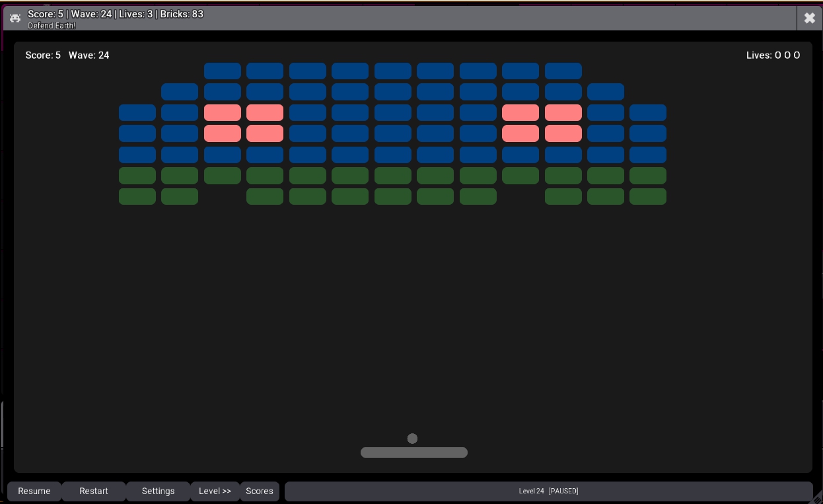
Task: Open the Settings panel
Action: point(158,491)
